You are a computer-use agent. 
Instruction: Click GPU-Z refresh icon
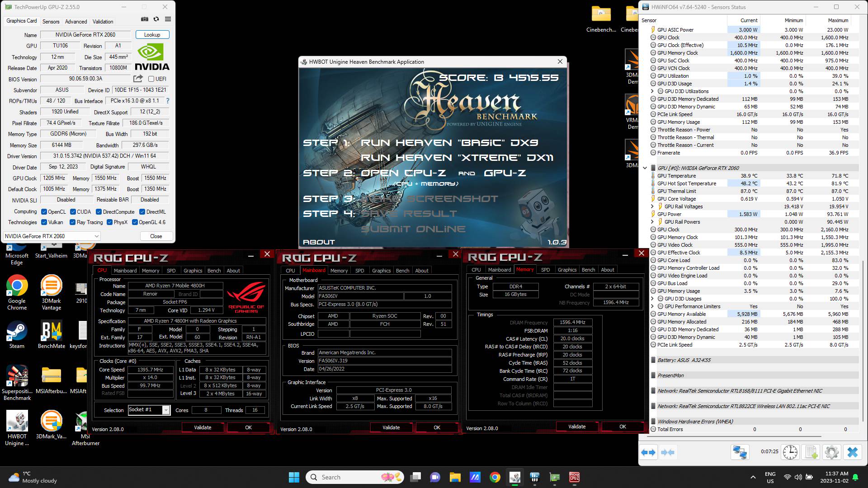coord(156,19)
